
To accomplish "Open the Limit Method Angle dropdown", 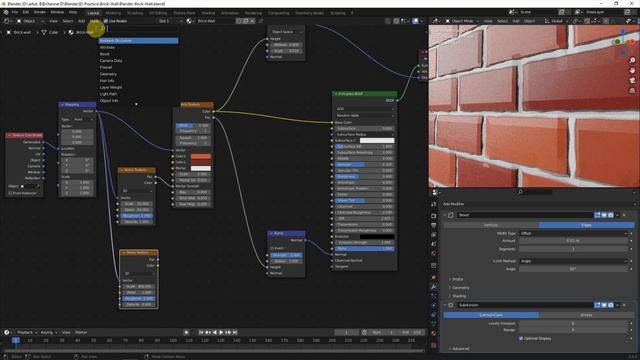I will click(573, 261).
